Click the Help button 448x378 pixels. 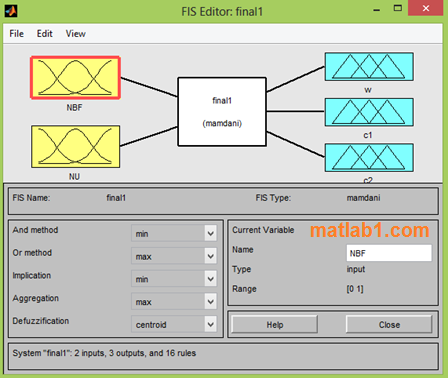point(275,324)
